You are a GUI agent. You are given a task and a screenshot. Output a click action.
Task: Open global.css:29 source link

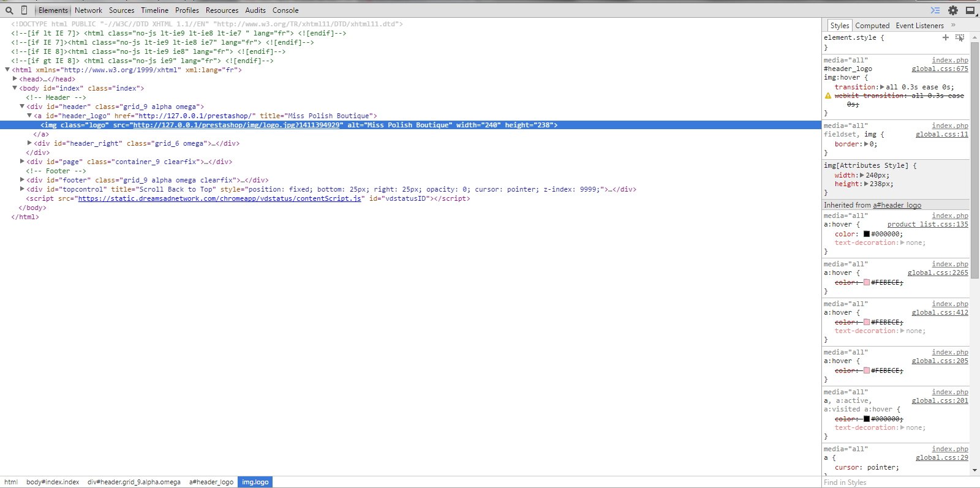[x=942, y=458]
